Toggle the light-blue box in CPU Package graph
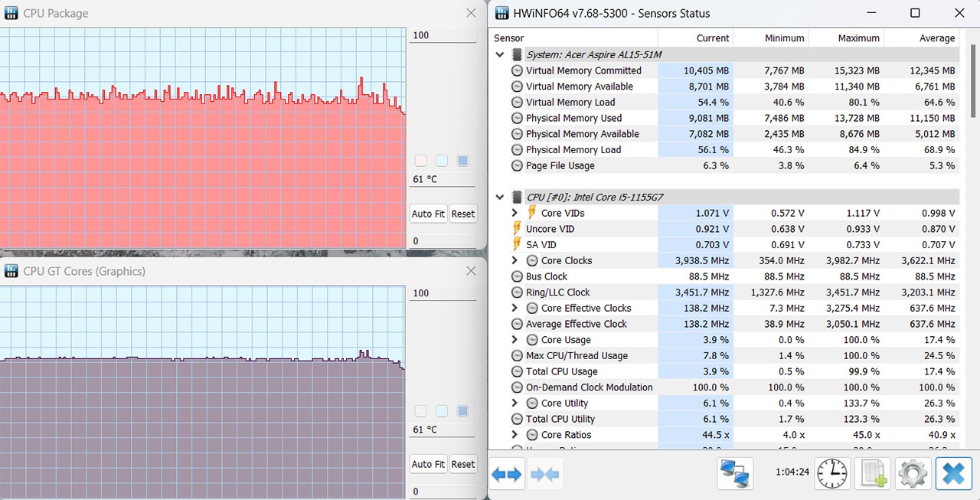Image resolution: width=980 pixels, height=500 pixels. (442, 161)
